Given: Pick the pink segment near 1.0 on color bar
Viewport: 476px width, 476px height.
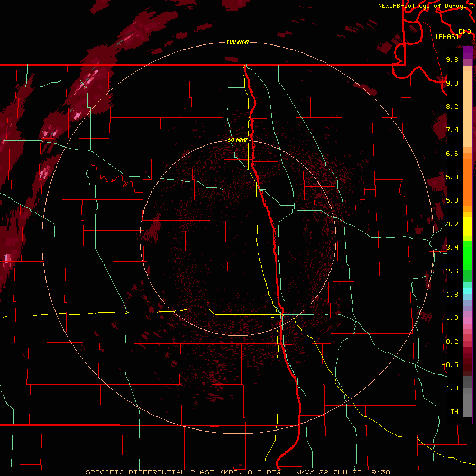Looking at the screenshot, I should [467, 321].
